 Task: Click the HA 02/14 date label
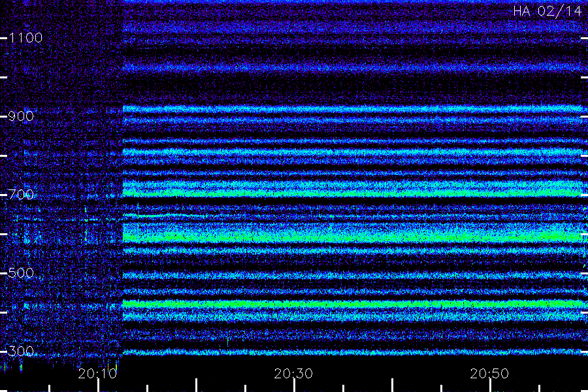click(x=547, y=11)
